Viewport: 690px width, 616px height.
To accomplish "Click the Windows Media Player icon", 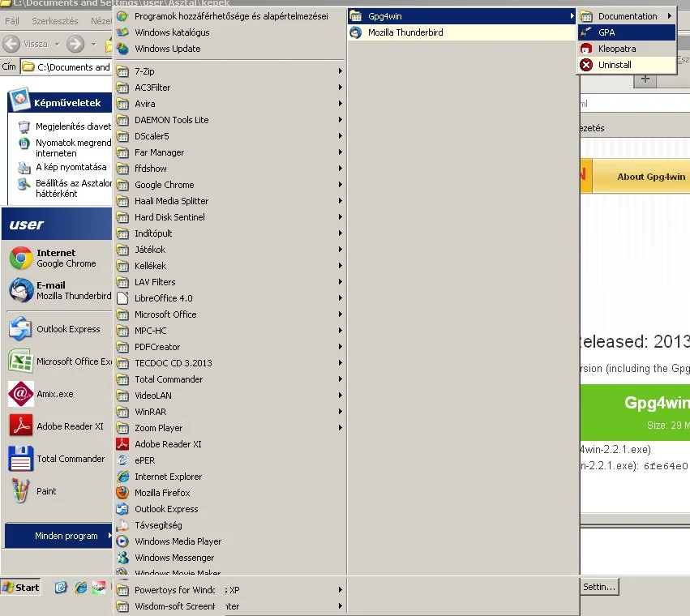I will [x=122, y=541].
